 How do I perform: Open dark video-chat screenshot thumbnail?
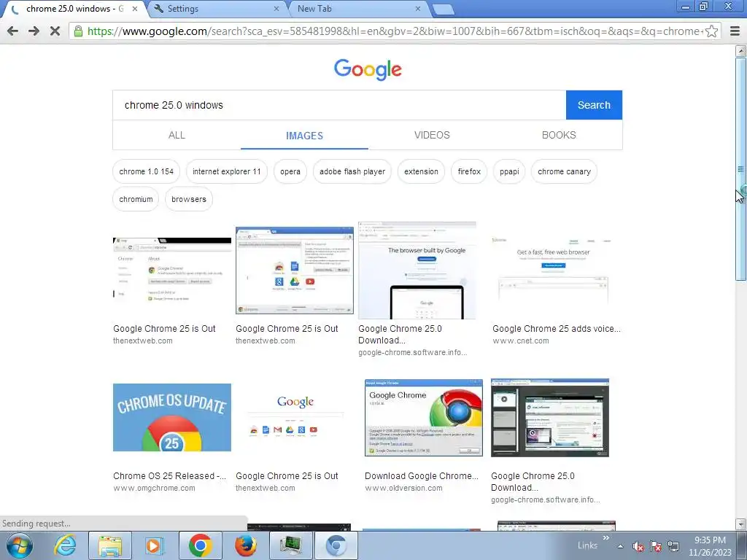[x=550, y=418]
